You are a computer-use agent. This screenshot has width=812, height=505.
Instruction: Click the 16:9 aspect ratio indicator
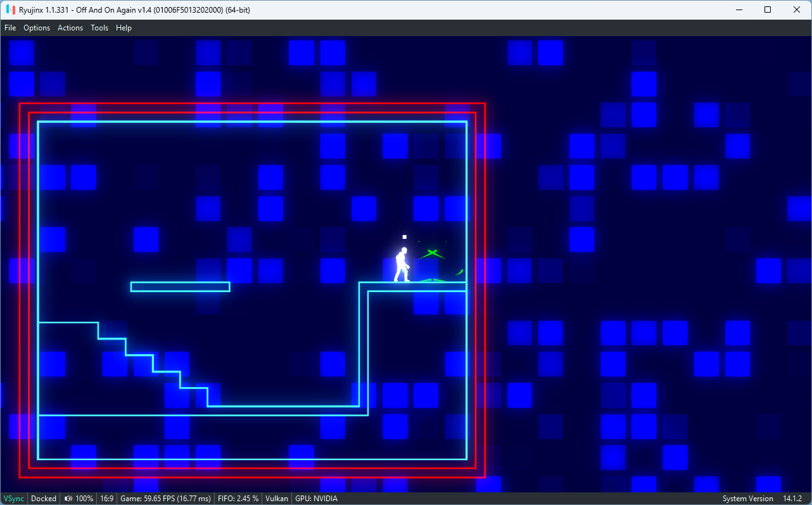coord(106,499)
